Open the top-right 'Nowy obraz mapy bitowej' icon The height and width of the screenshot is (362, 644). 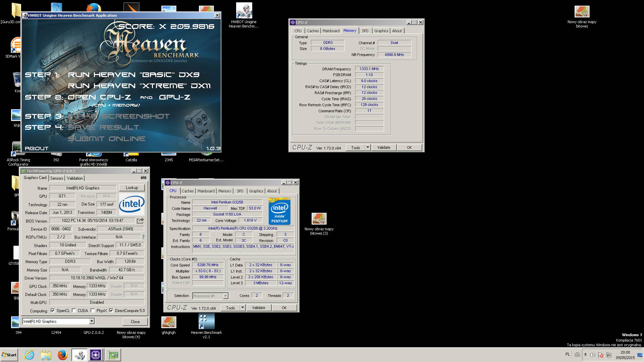click(582, 17)
